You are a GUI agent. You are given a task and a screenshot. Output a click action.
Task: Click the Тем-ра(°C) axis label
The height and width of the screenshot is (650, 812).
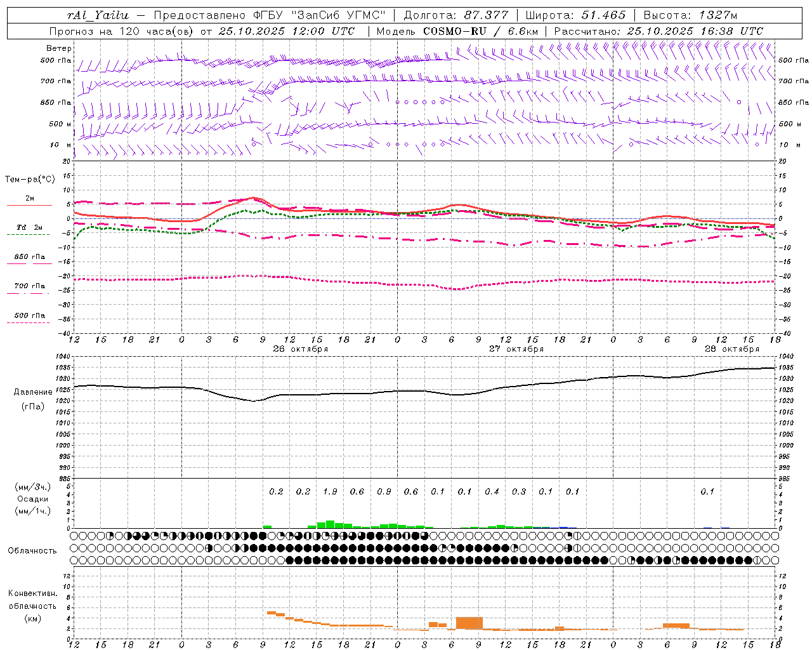coord(30,180)
